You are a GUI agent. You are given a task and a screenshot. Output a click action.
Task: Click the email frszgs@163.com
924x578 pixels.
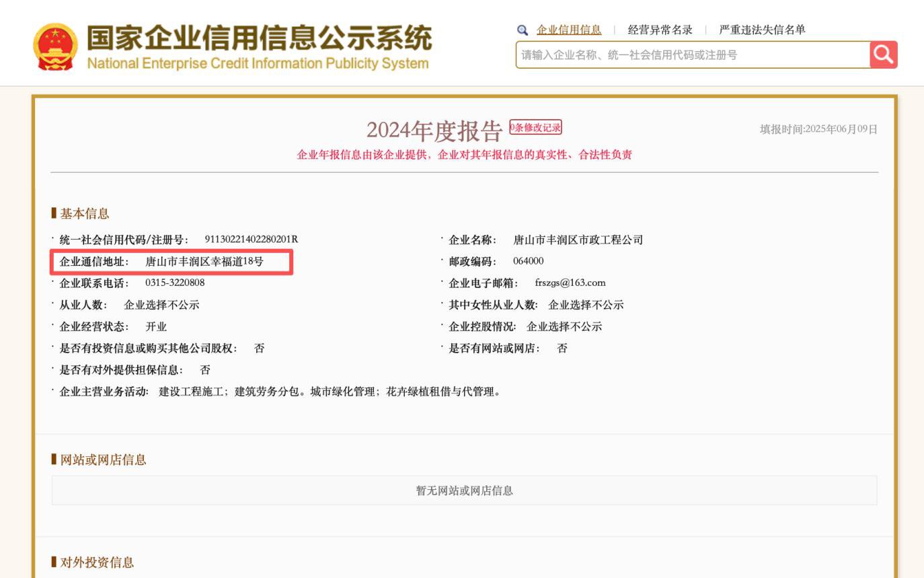(570, 283)
